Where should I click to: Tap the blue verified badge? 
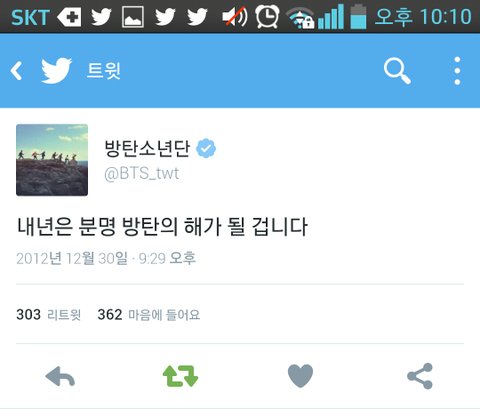pos(206,148)
